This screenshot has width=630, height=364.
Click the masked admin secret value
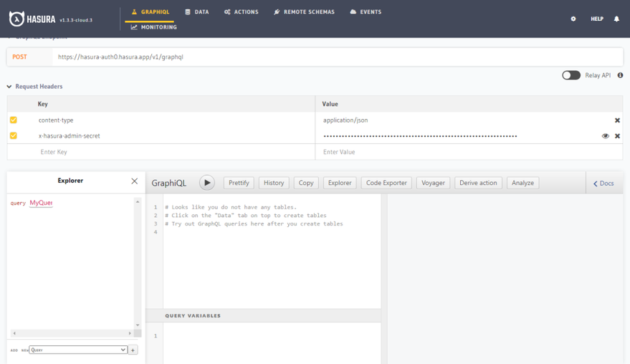pyautogui.click(x=420, y=136)
